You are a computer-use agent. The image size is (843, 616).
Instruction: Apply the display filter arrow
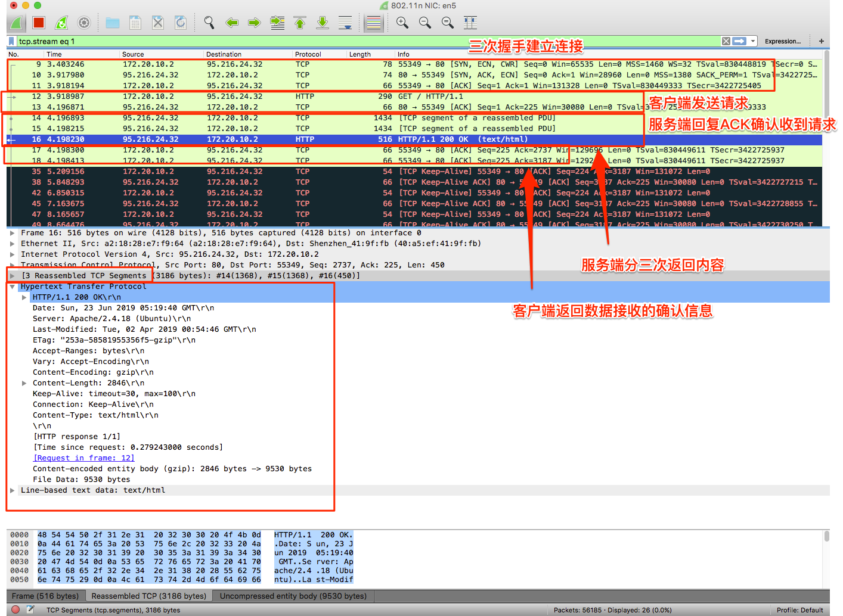[740, 41]
